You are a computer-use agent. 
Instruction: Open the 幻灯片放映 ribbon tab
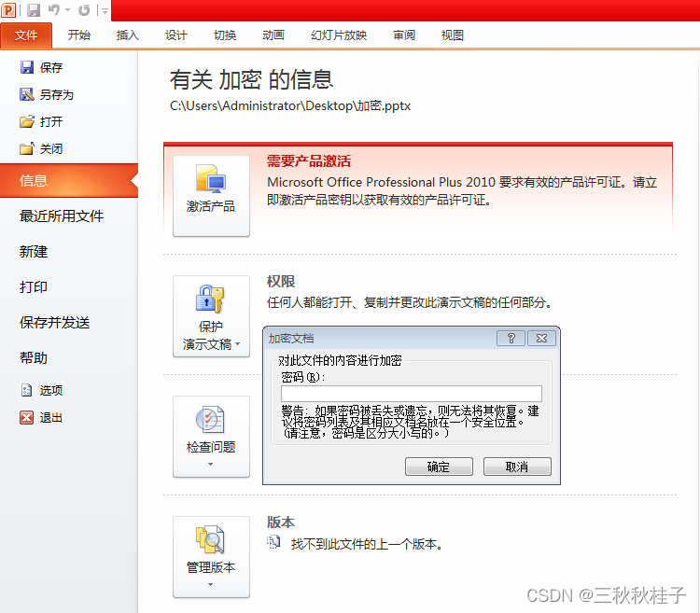click(x=339, y=35)
